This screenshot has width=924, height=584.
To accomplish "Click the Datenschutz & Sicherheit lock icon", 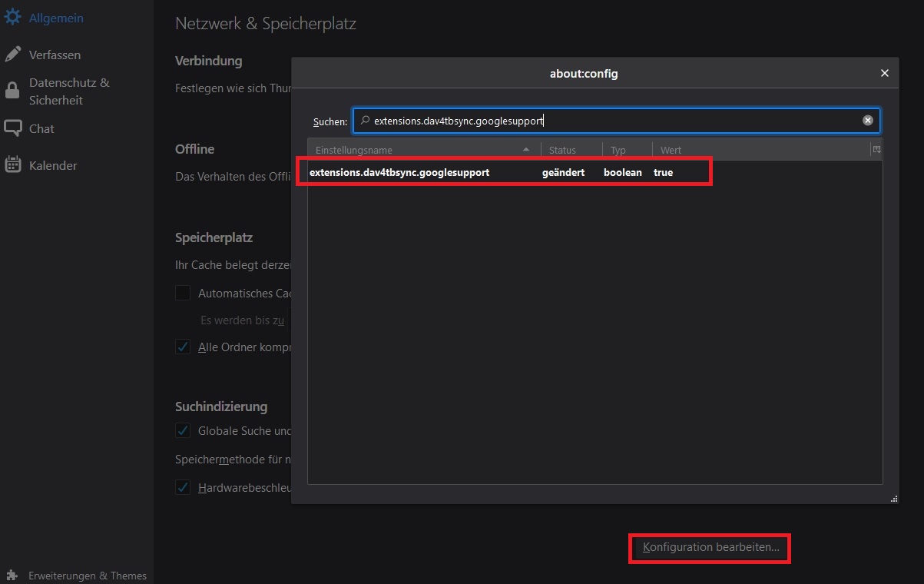I will [x=12, y=91].
